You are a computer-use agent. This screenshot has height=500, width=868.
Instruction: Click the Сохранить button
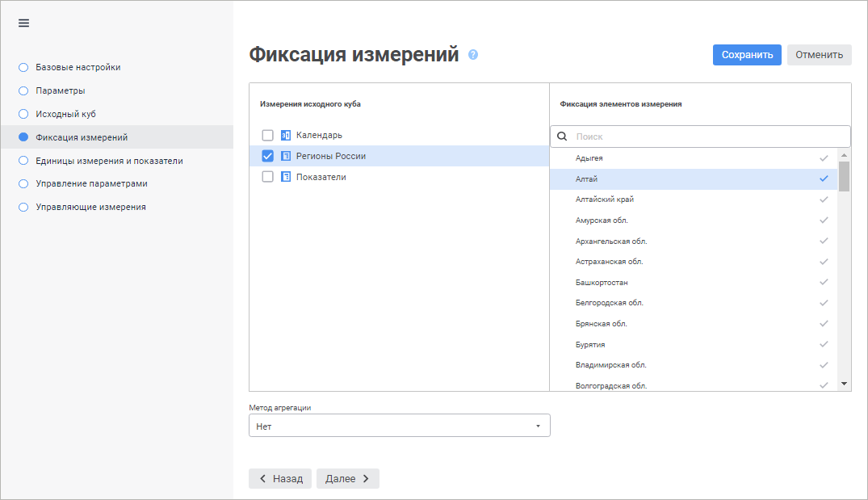[x=747, y=55]
